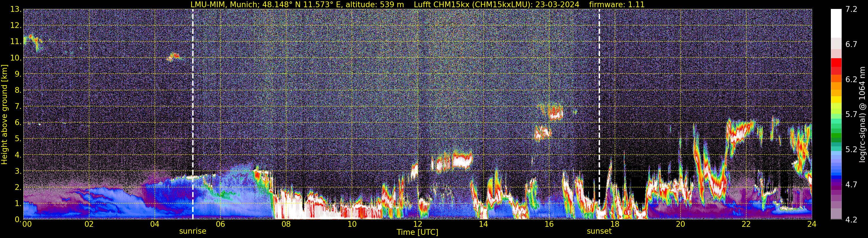Click the 'sunset' label below the plot

click(x=599, y=231)
